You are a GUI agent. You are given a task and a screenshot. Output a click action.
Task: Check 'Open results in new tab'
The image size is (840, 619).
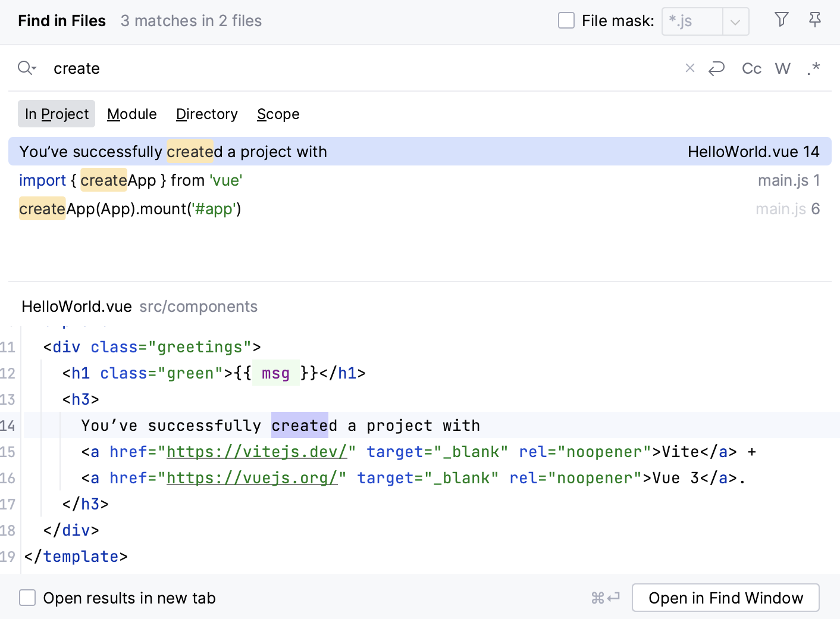pyautogui.click(x=27, y=598)
